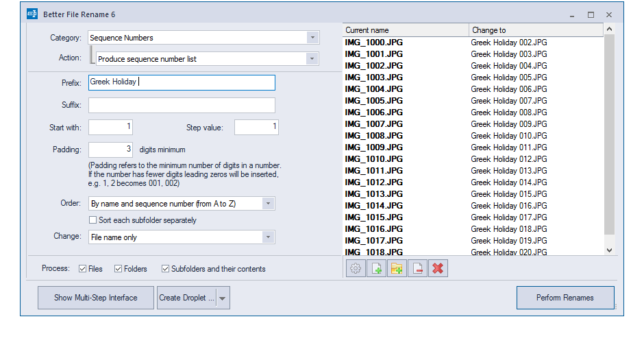Click the file list scroll down arrow

(610, 250)
